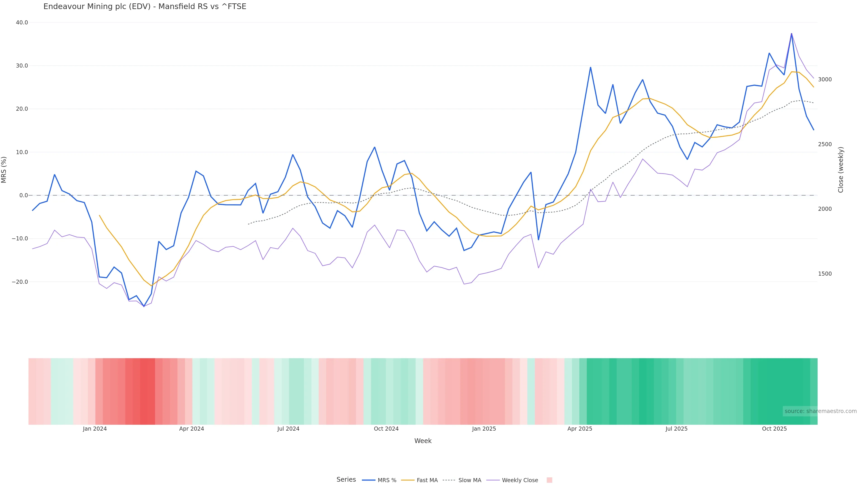Click the pink legend color swatch
The height and width of the screenshot is (488, 868).
[549, 480]
